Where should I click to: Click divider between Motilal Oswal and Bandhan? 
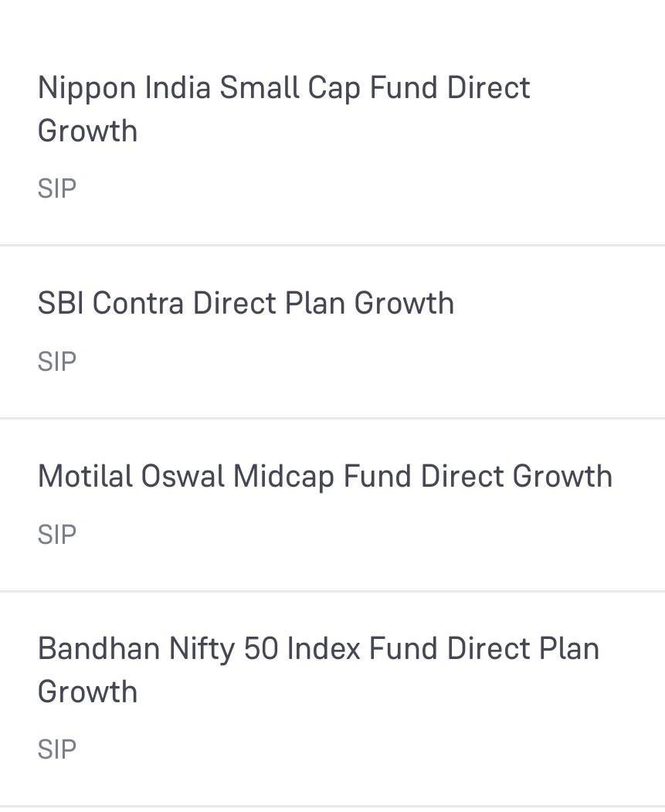(332, 591)
